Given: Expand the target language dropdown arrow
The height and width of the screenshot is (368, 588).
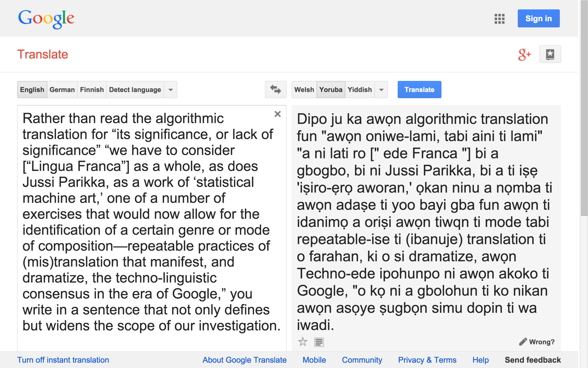Looking at the screenshot, I should [x=381, y=90].
